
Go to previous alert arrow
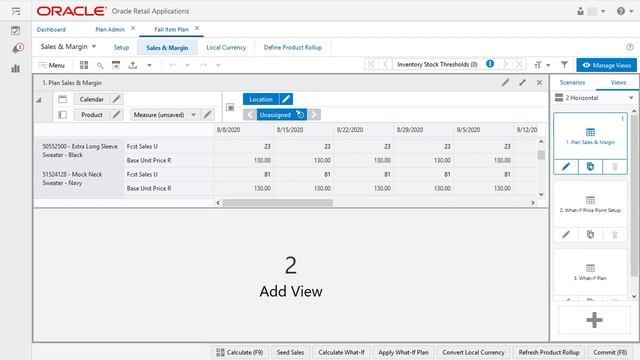[385, 64]
